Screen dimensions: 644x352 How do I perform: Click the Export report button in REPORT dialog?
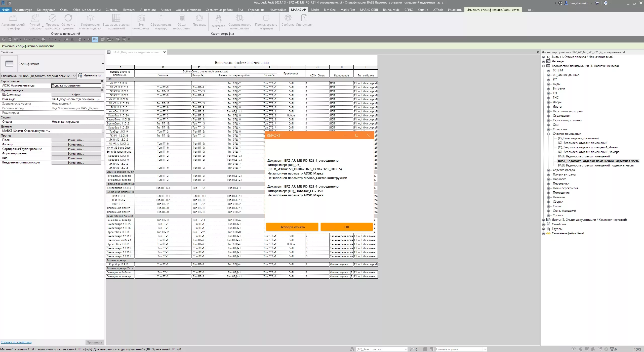click(292, 227)
